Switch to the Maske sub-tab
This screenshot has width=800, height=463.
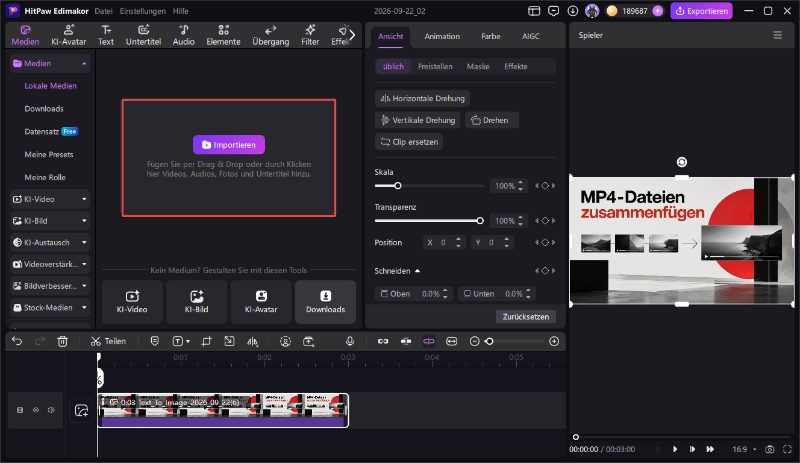click(x=478, y=66)
